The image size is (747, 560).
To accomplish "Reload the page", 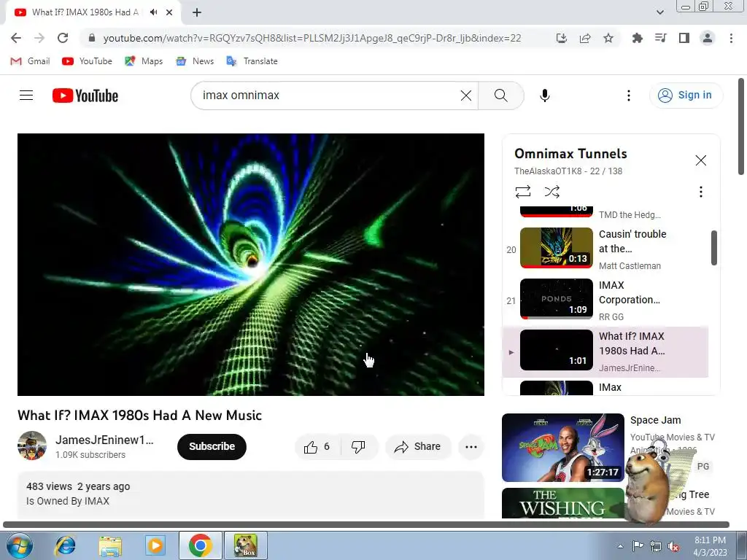I will [63, 38].
